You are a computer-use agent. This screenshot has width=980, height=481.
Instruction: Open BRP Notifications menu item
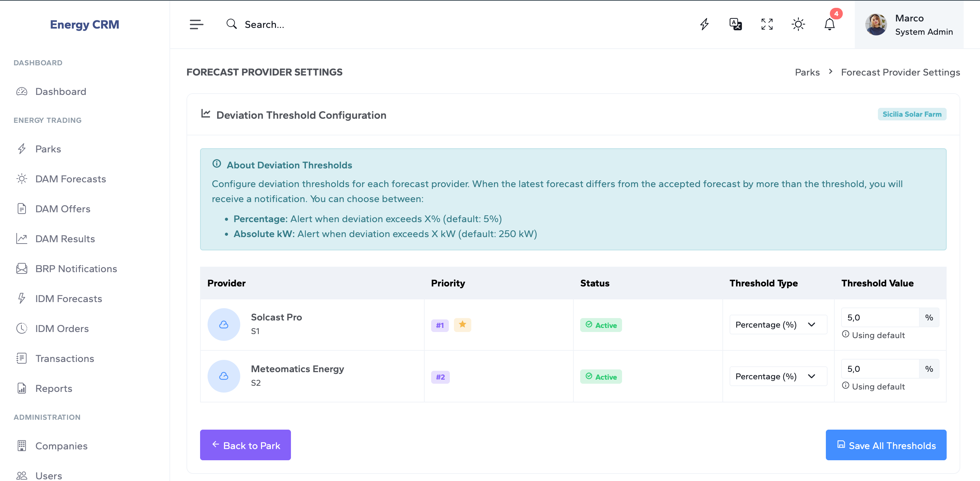(76, 269)
